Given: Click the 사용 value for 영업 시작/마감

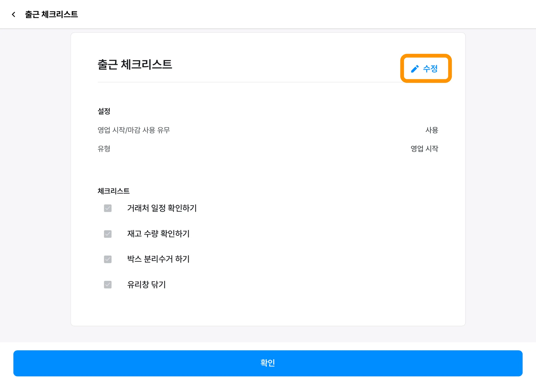Looking at the screenshot, I should (x=432, y=130).
